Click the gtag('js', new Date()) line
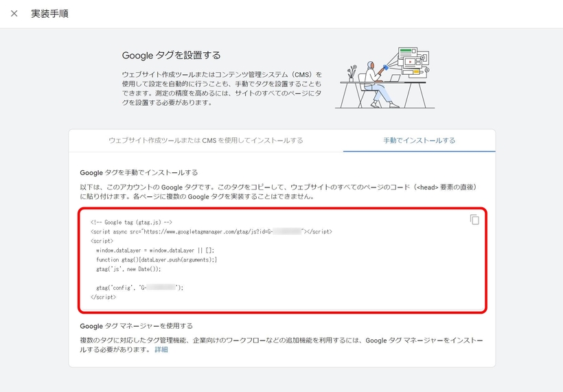 pos(128,269)
